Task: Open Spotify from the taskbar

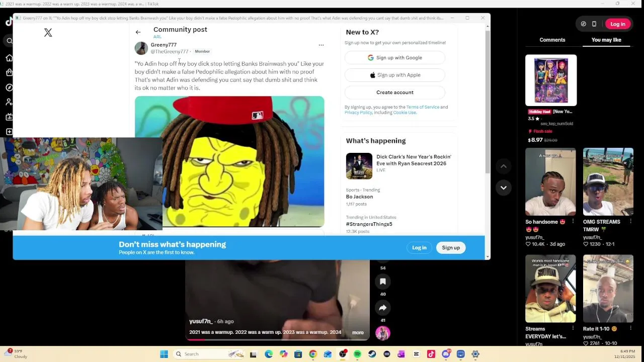Action: [x=357, y=354]
